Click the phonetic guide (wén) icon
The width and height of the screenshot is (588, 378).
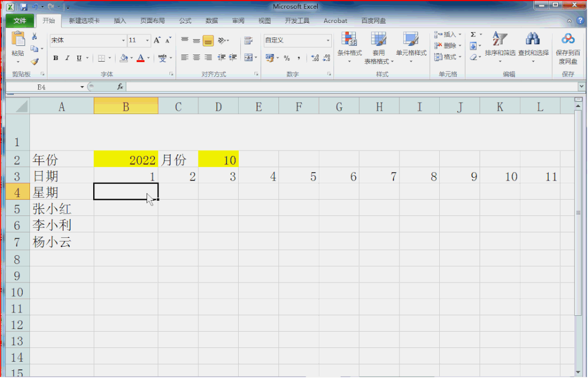pos(162,58)
